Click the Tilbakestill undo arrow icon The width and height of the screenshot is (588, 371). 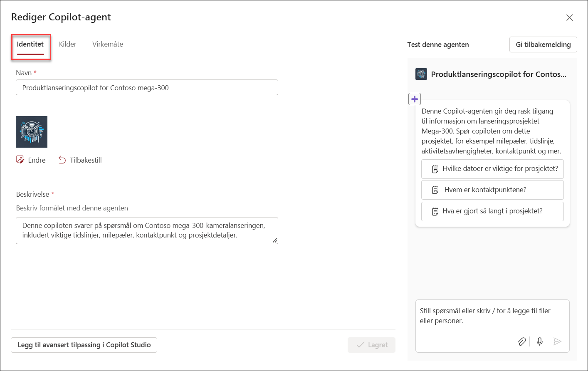click(62, 160)
